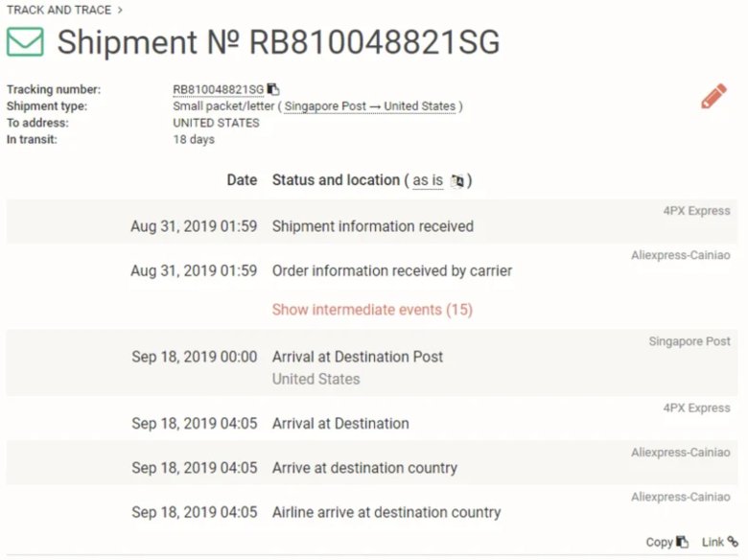Click the Copy icon at the bottom right
This screenshot has height=560, width=748.
pos(682,542)
